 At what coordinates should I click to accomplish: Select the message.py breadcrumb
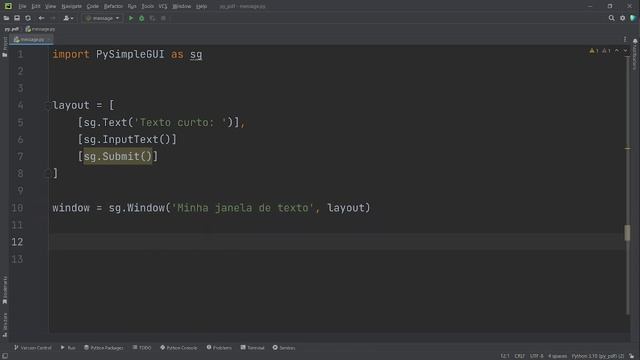click(40, 29)
